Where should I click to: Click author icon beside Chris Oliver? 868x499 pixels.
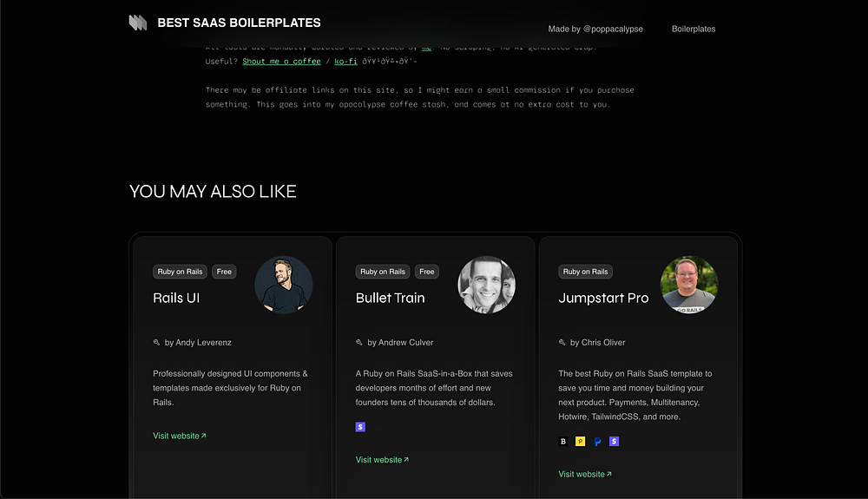click(x=562, y=343)
